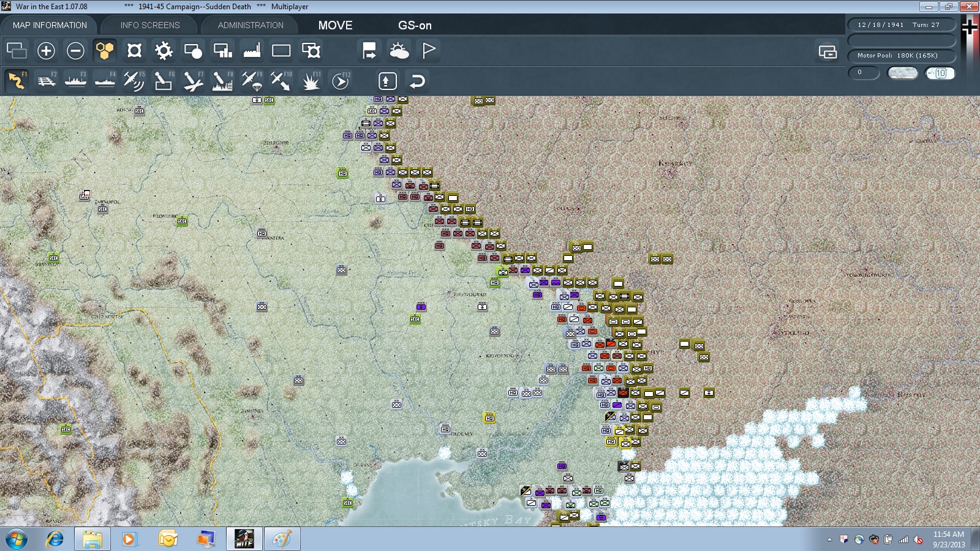Viewport: 980px width, 551px height.
Task: Select air recon mode F5
Action: pos(134,81)
